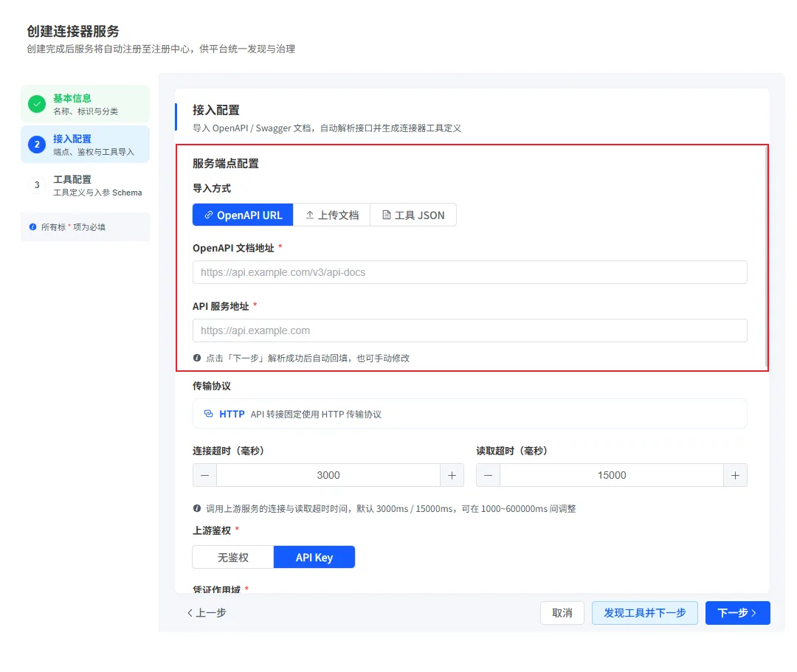Click 发现工具并下一步 button
The width and height of the screenshot is (797, 672).
coord(644,613)
